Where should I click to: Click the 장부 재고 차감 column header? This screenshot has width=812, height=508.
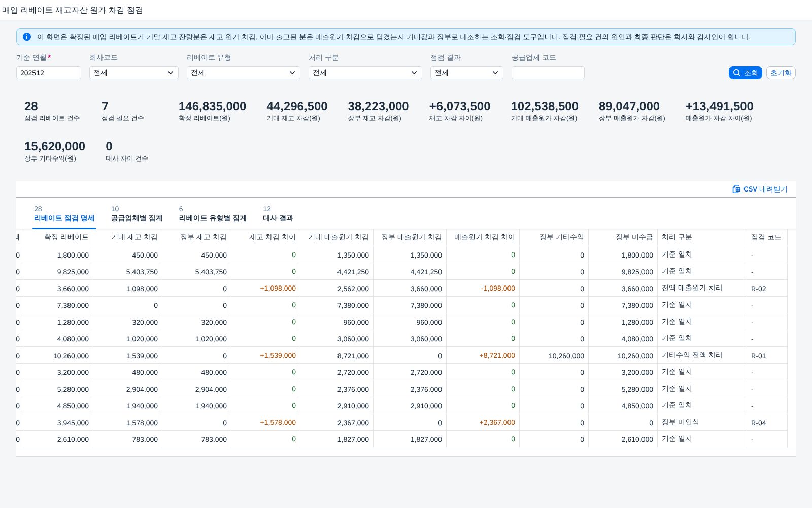[197, 237]
